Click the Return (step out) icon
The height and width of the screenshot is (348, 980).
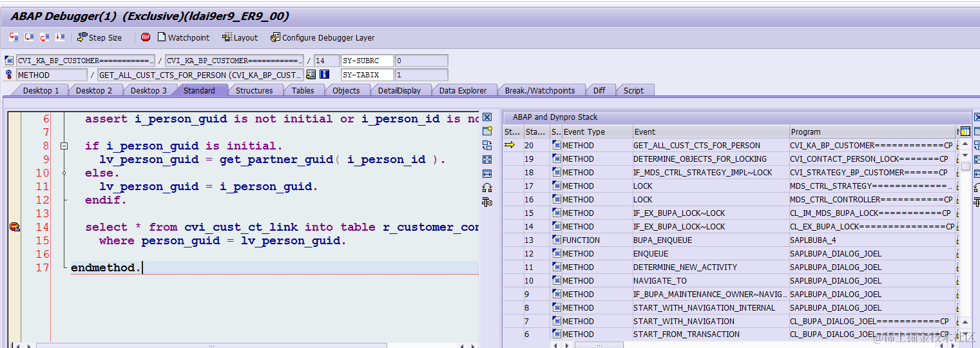point(44,37)
